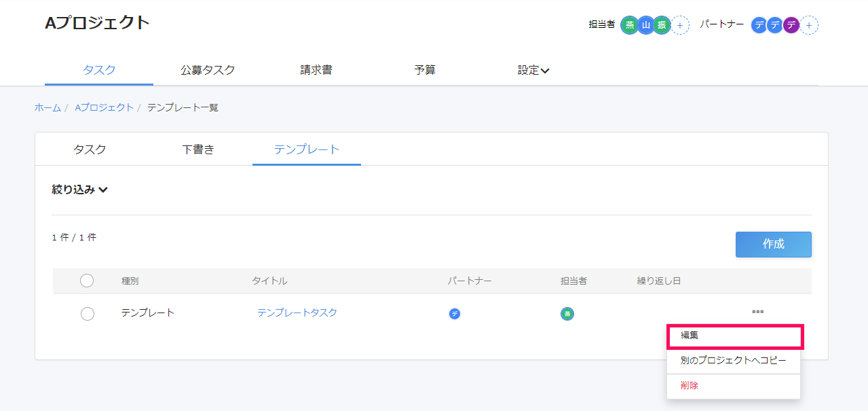Click the テンプレート一覧 breadcrumb text

pos(183,107)
